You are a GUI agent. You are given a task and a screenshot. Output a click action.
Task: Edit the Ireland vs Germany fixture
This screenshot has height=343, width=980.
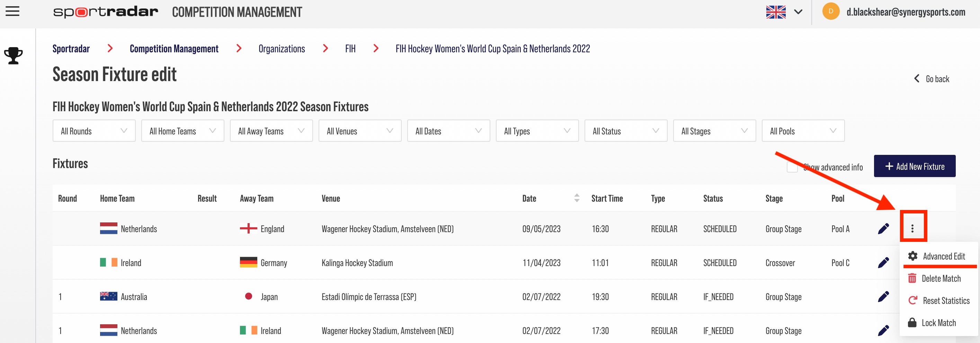click(883, 262)
